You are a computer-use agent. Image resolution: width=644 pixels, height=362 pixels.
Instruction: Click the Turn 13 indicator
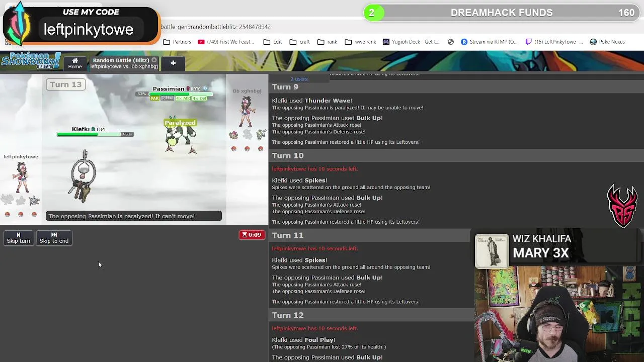pyautogui.click(x=66, y=84)
